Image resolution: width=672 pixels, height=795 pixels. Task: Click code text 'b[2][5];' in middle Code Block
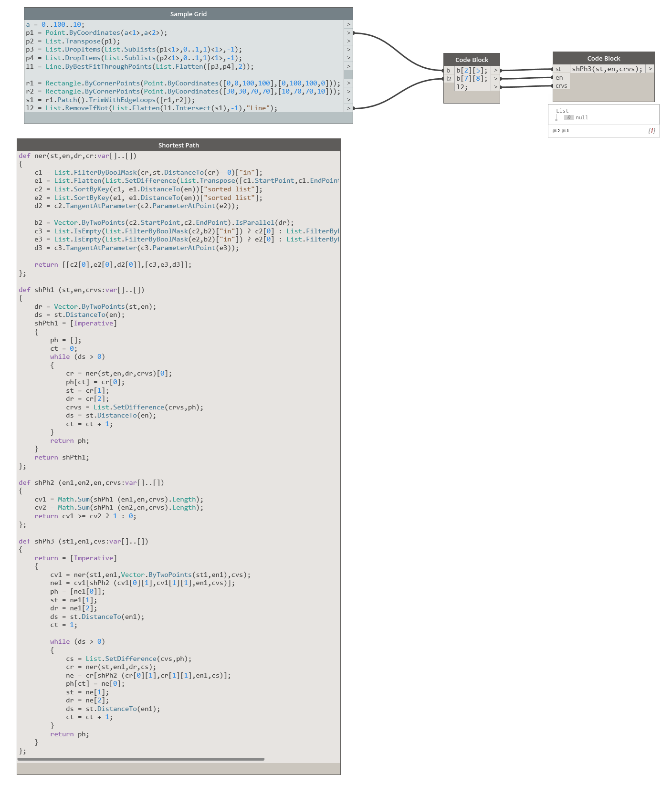472,70
